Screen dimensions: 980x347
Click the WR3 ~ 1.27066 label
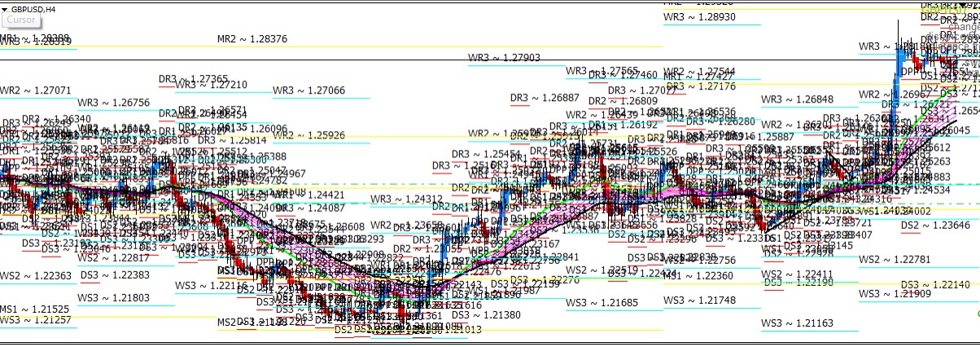point(308,90)
